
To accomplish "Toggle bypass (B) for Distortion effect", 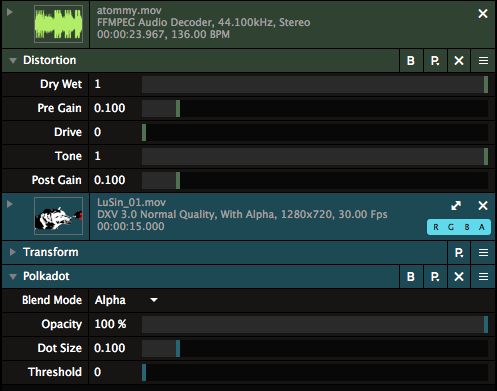I will pyautogui.click(x=411, y=61).
